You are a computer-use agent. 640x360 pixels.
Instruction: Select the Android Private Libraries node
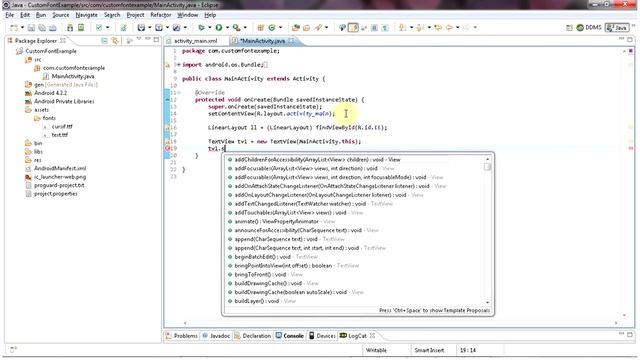pos(64,101)
